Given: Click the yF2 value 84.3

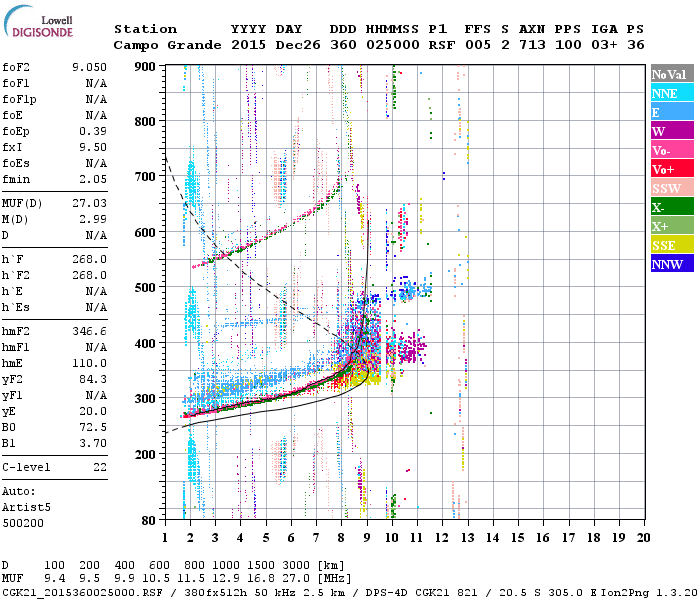Looking at the screenshot, I should [x=93, y=379].
